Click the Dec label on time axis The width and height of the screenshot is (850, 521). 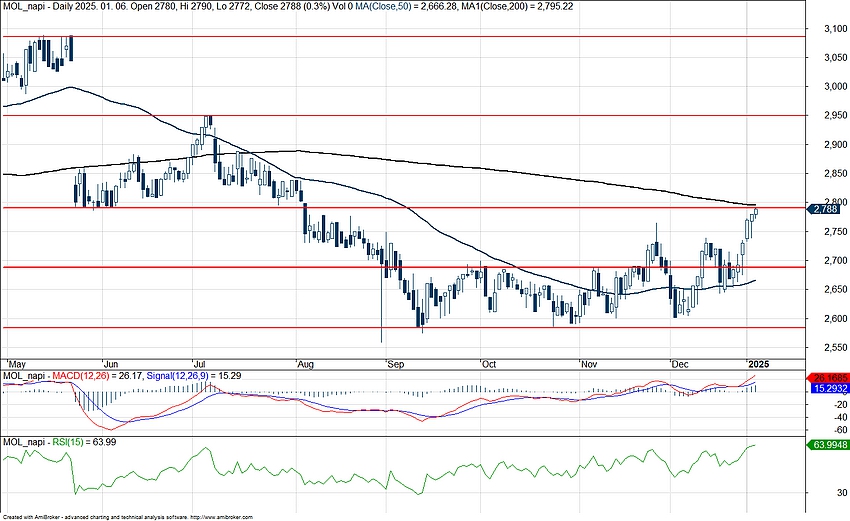click(680, 364)
